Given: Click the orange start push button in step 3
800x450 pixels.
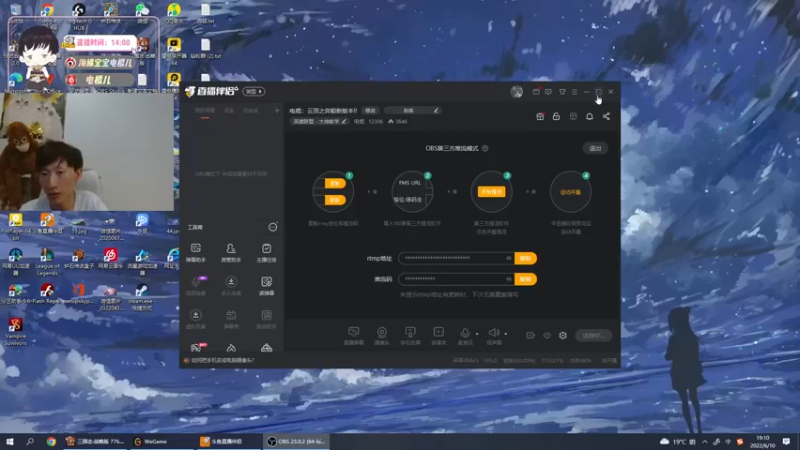Looking at the screenshot, I should [491, 192].
